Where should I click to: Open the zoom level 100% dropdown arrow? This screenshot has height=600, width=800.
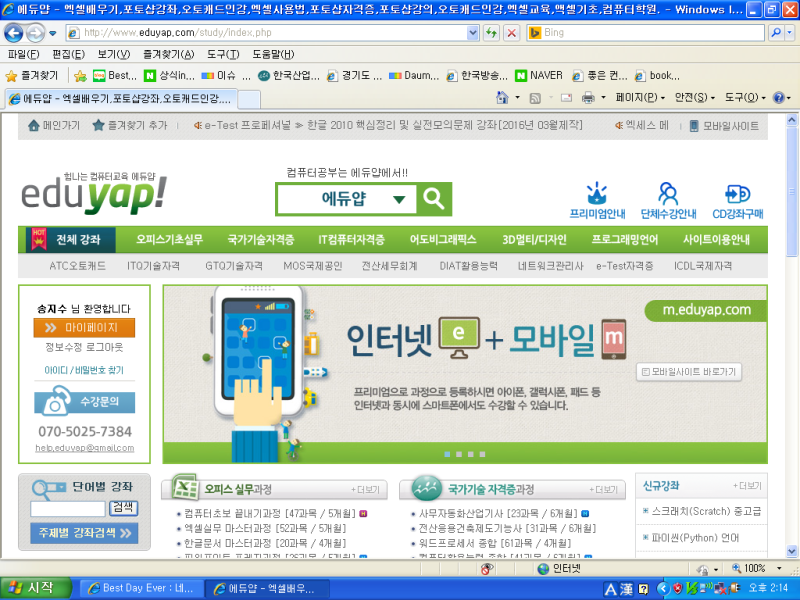tap(779, 568)
